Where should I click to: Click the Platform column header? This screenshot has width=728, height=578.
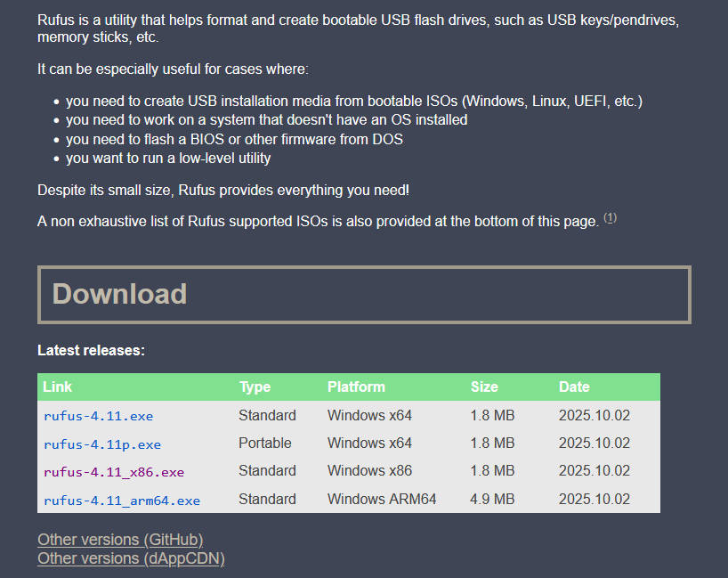pyautogui.click(x=356, y=387)
